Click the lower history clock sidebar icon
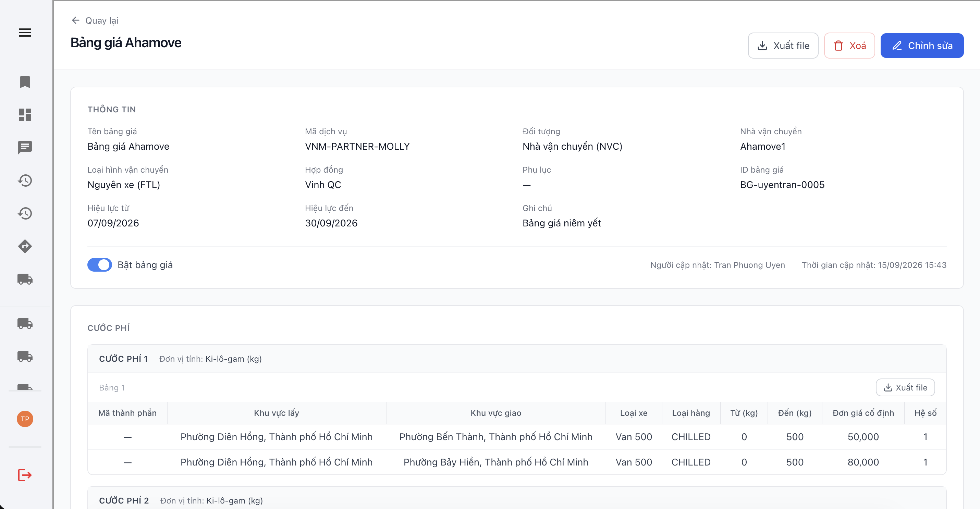This screenshot has height=509, width=980. coord(25,213)
